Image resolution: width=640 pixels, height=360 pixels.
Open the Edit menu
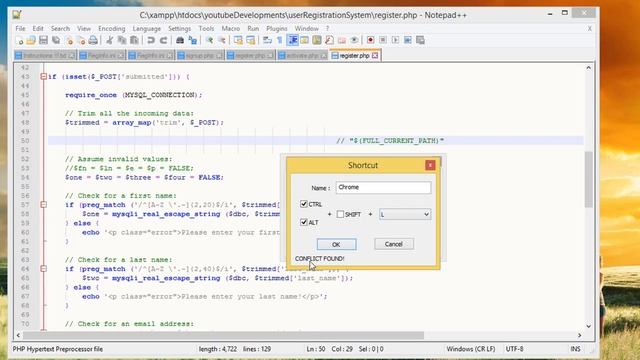click(38, 29)
